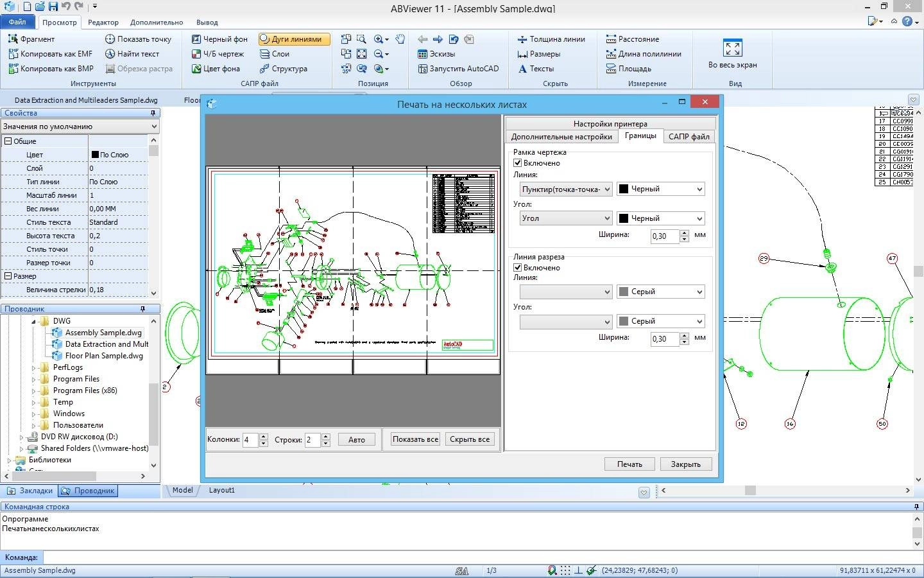Toggle the ortho mode icon in status bar
Image resolution: width=924 pixels, height=578 pixels.
tap(578, 570)
